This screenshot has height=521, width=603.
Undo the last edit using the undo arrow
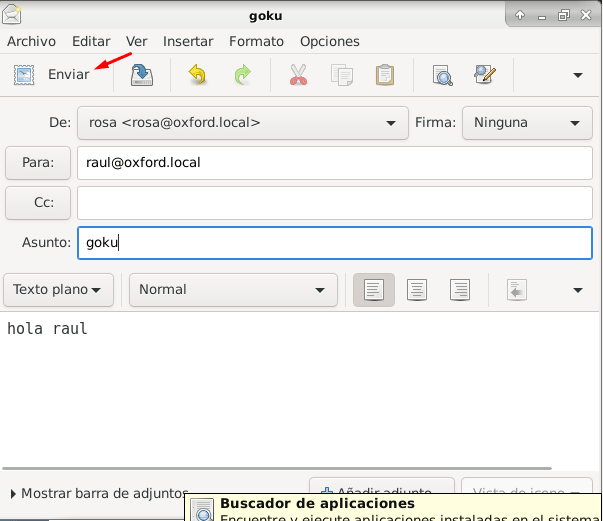(x=198, y=75)
